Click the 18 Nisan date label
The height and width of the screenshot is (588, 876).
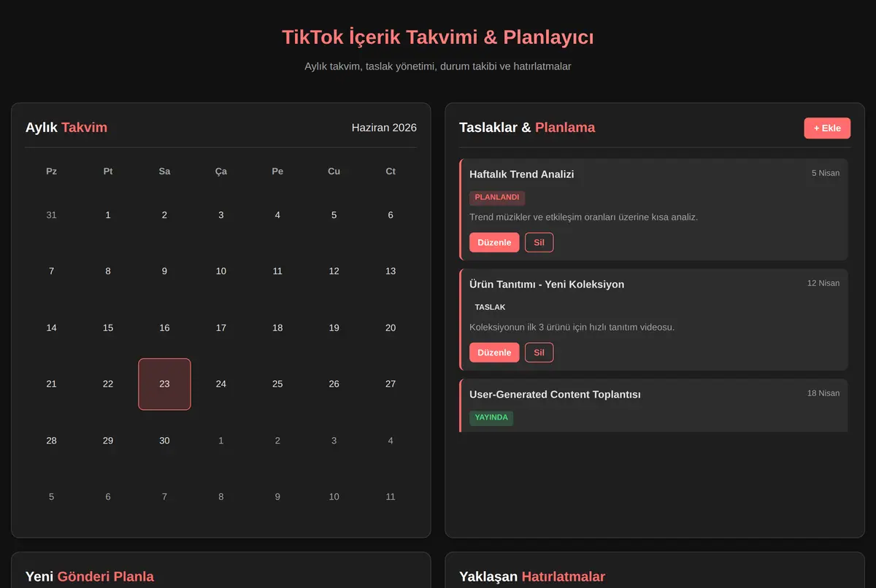tap(823, 393)
